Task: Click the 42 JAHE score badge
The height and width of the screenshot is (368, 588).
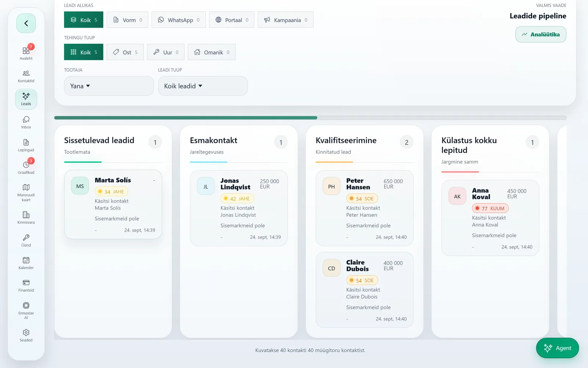Action: click(237, 198)
